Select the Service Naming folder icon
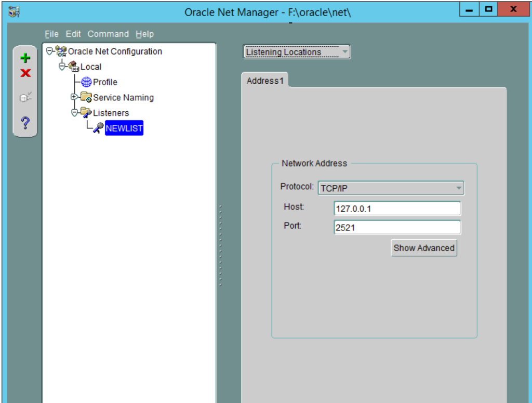The width and height of the screenshot is (532, 403). click(x=87, y=97)
